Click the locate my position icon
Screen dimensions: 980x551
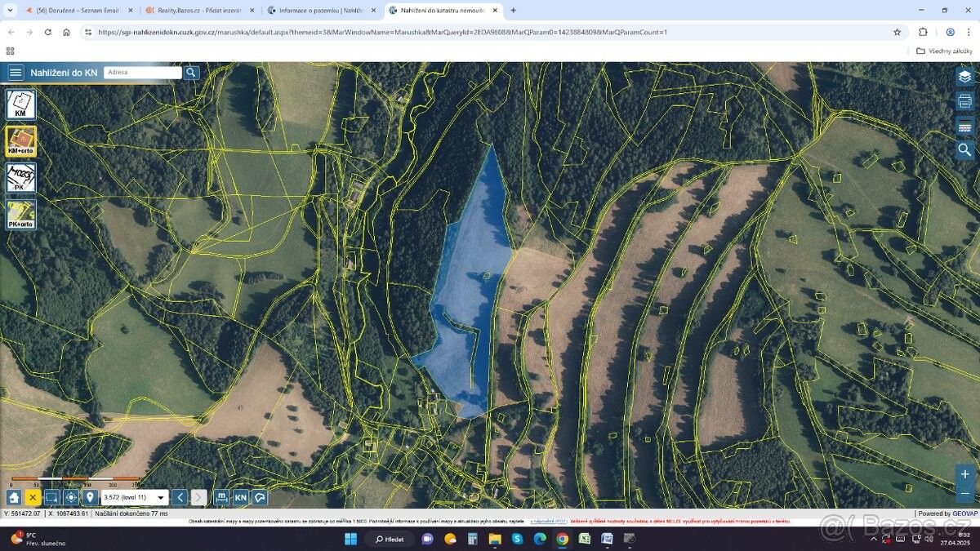pos(71,497)
